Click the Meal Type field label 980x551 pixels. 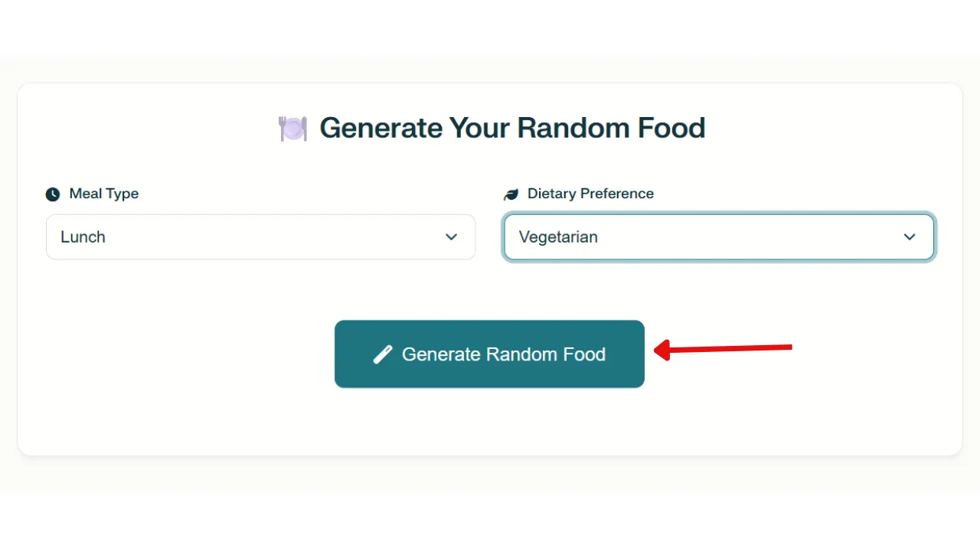103,194
